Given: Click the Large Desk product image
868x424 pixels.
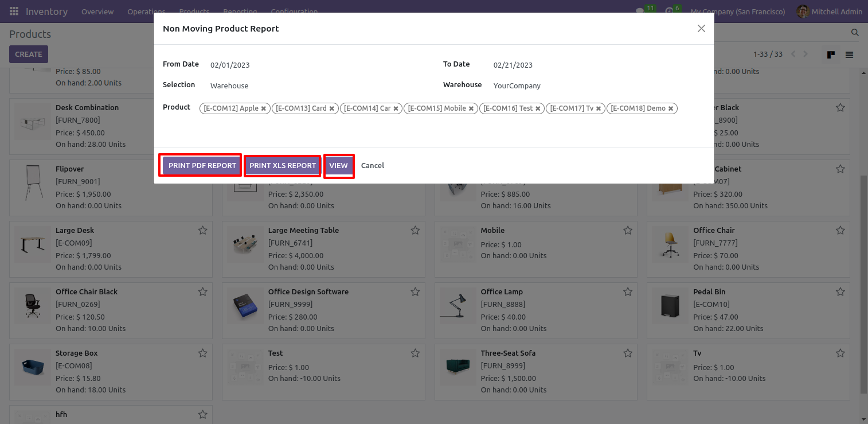Looking at the screenshot, I should point(33,244).
